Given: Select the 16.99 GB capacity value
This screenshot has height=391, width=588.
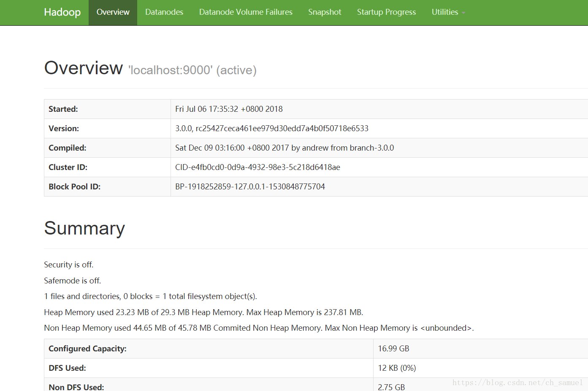Looking at the screenshot, I should (x=393, y=349).
